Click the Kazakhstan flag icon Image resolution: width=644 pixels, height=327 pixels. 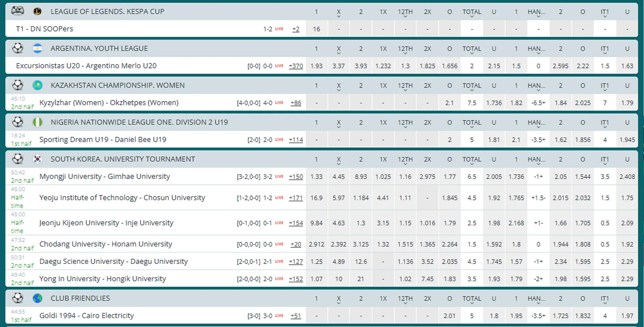38,85
